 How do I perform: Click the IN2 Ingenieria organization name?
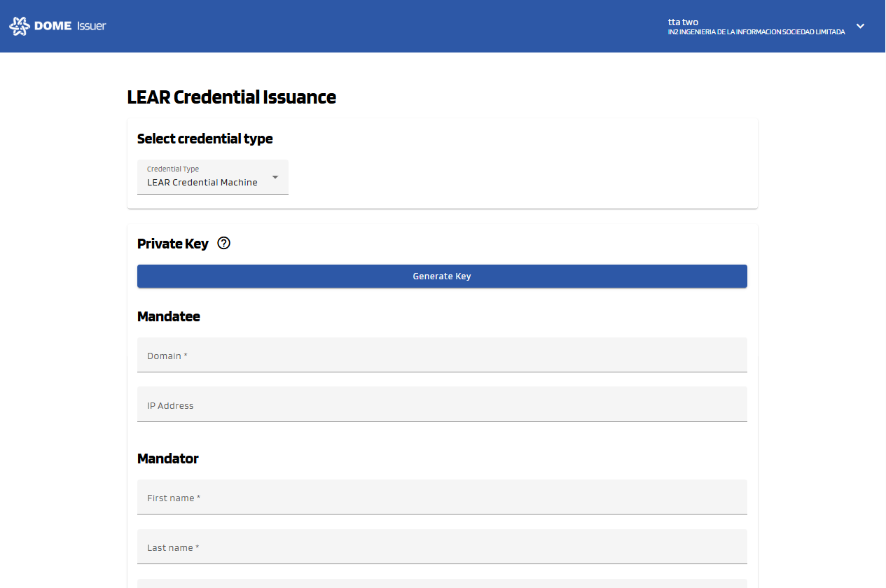click(756, 32)
